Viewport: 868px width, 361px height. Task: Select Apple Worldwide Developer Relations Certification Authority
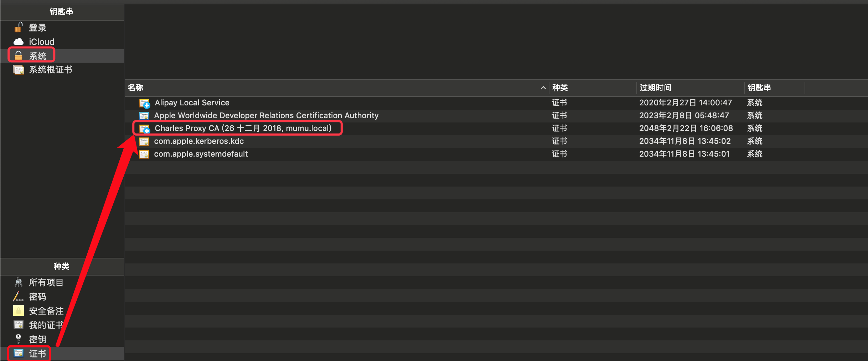point(496,116)
